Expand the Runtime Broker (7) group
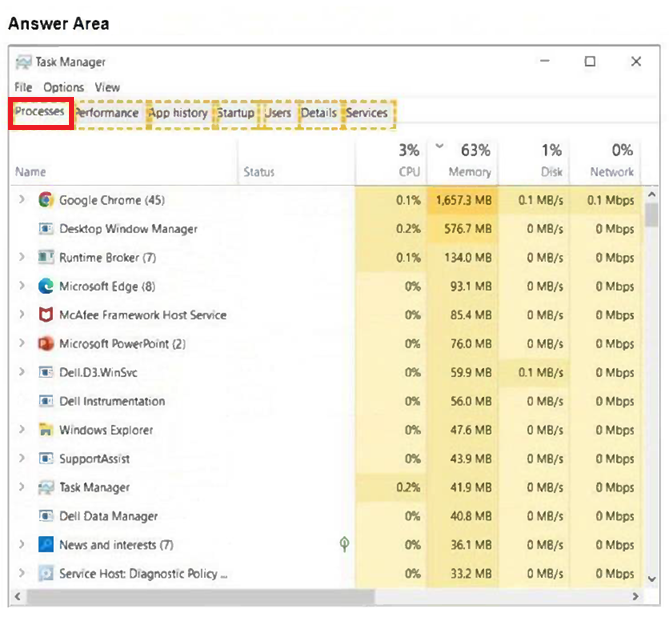Viewport: 669px width, 617px height. [21, 257]
